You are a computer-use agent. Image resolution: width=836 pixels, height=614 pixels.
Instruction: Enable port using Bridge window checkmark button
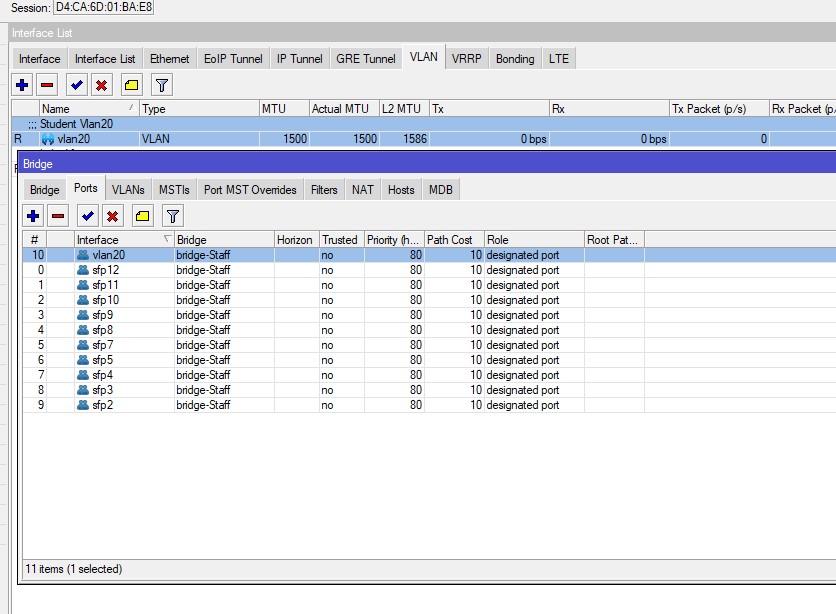87,216
